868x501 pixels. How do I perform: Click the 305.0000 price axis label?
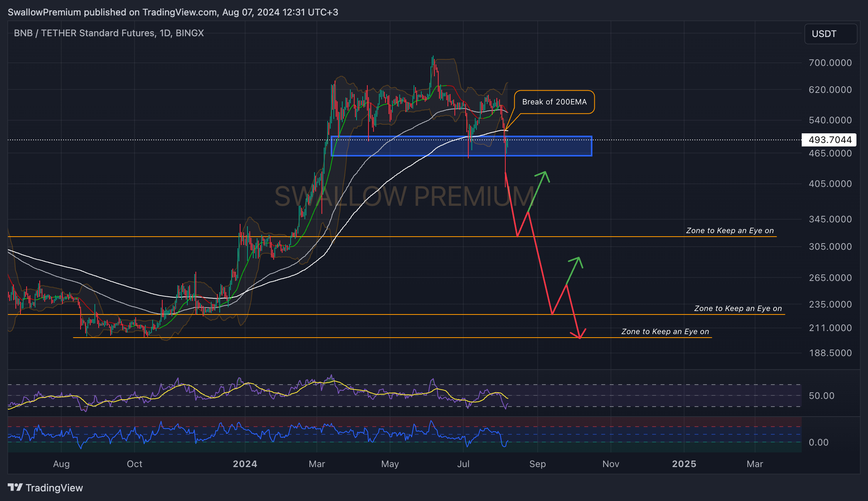point(830,246)
